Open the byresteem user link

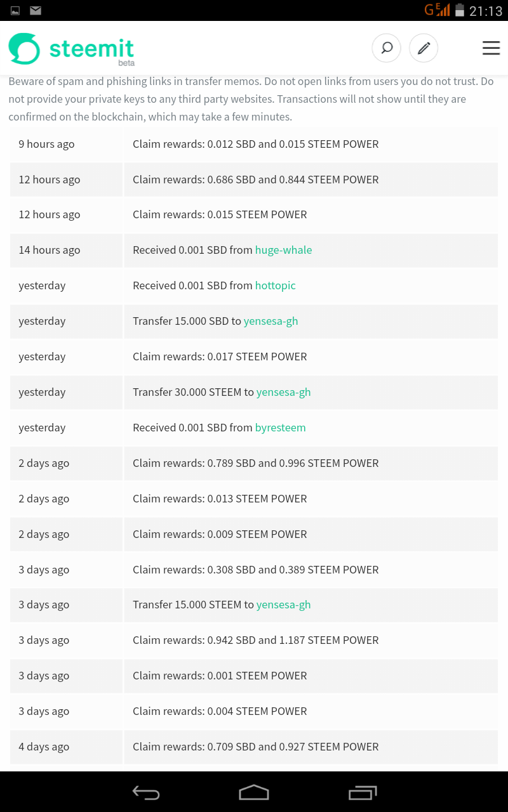coord(280,428)
